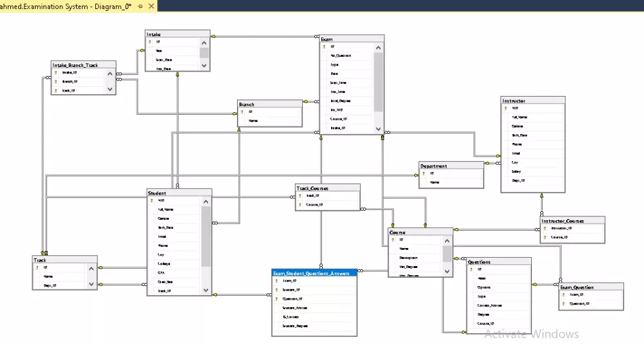This screenshot has height=344, width=644.
Task: Click the primary key icon in Instructor table
Action: (505, 108)
